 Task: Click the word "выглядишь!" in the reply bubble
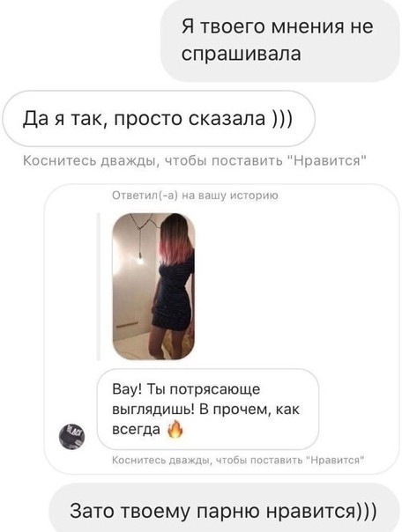153,410
